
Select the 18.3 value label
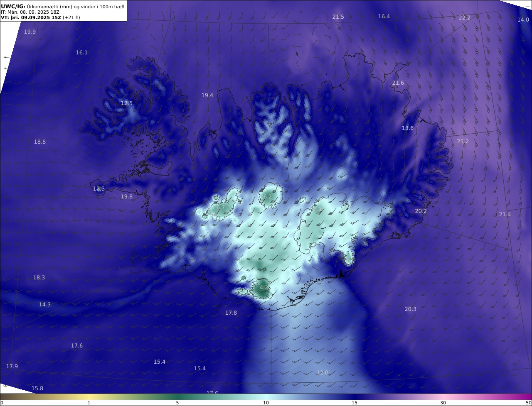click(x=39, y=278)
